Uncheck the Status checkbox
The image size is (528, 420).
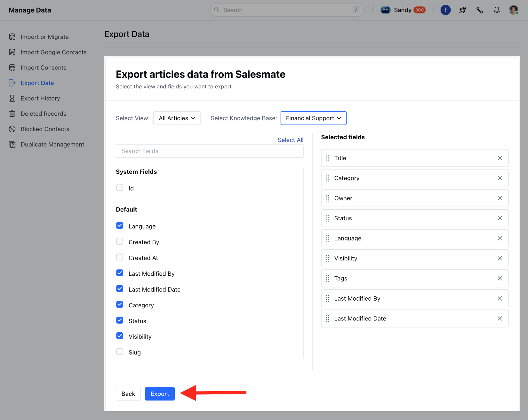point(120,320)
